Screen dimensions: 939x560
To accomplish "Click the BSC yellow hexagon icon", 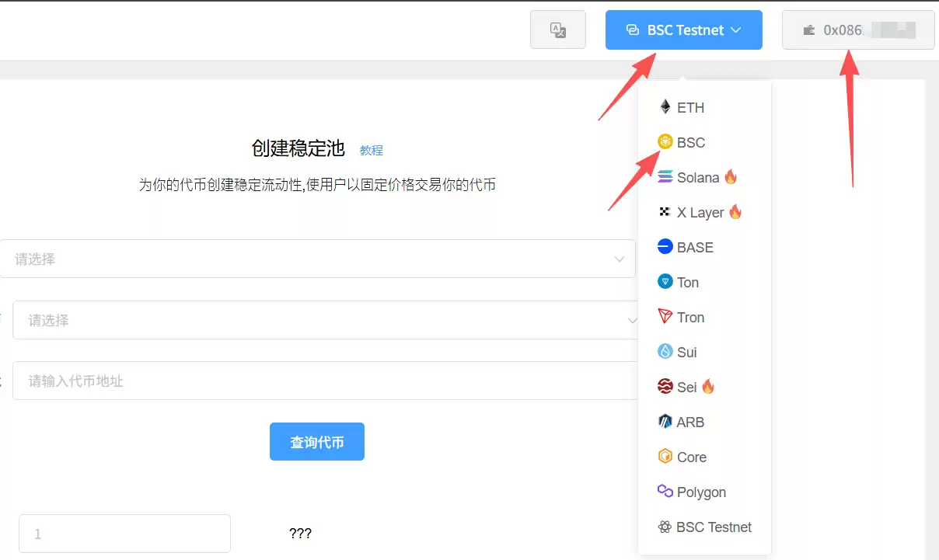I will click(x=665, y=141).
